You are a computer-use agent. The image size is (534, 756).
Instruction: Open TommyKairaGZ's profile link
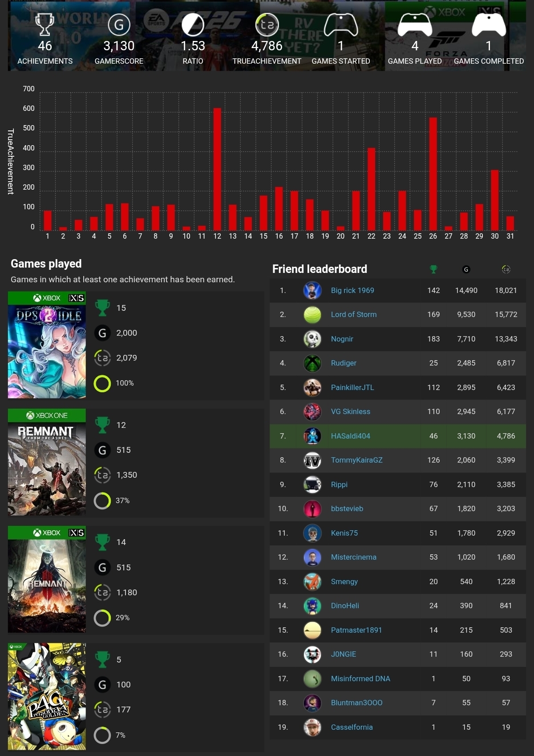[357, 460]
